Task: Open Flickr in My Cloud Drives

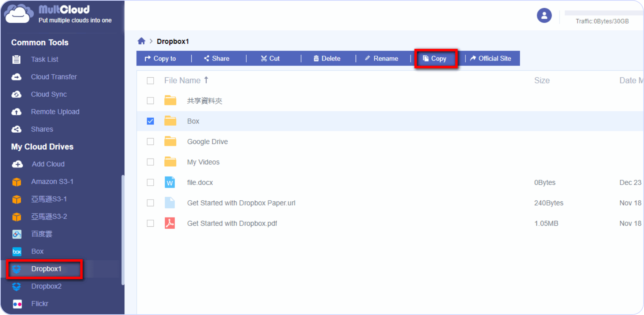Action: pyautogui.click(x=40, y=304)
